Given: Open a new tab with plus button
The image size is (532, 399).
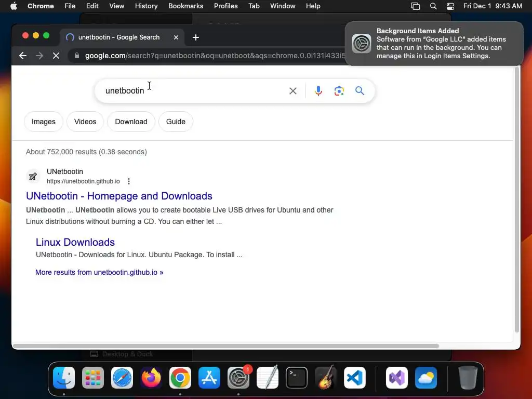Looking at the screenshot, I should pos(196,37).
